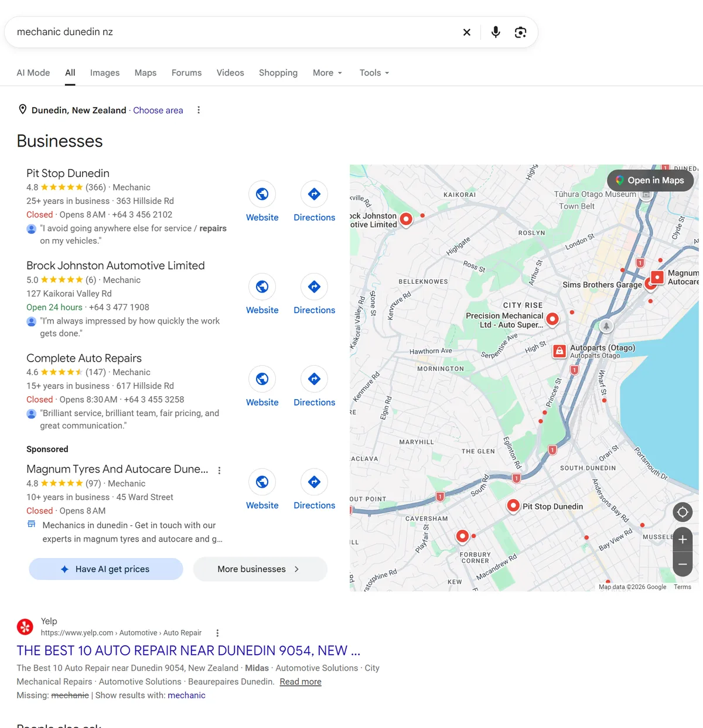The height and width of the screenshot is (728, 703).
Task: Open Magnum Tyres And Autocare listing title
Action: [x=117, y=469]
